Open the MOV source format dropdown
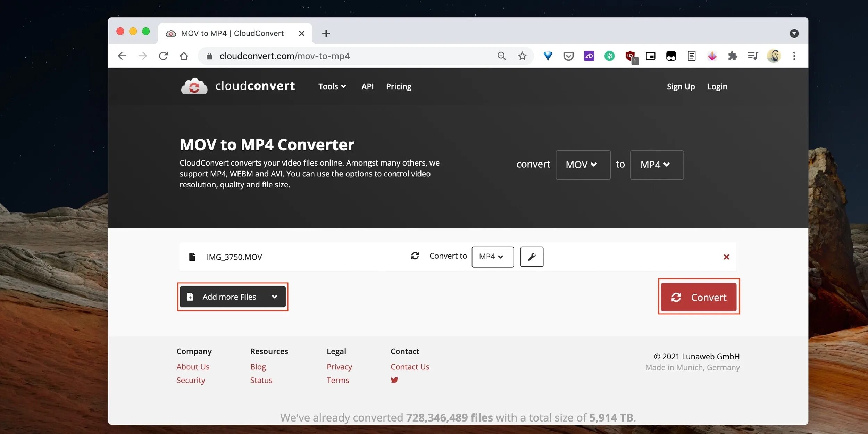The image size is (868, 434). click(x=583, y=165)
